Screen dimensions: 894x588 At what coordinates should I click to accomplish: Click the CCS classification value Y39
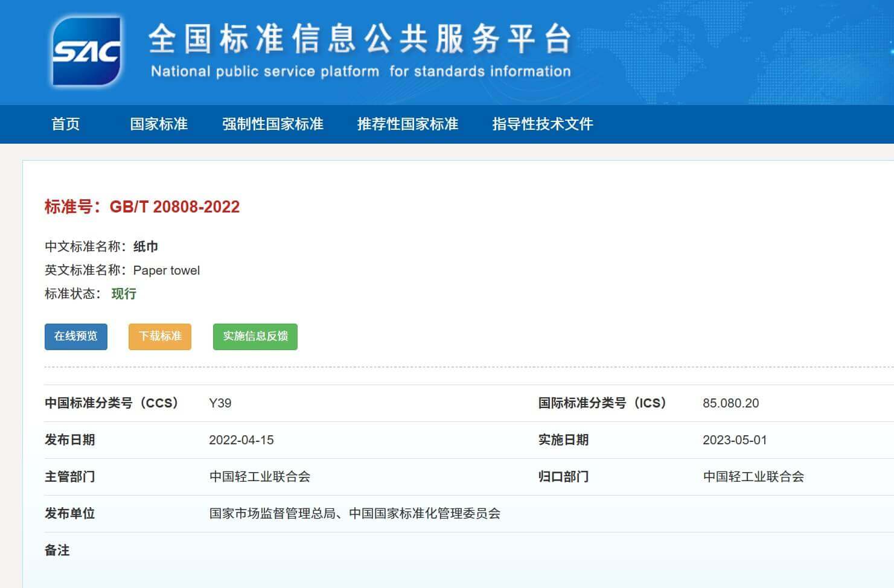220,403
